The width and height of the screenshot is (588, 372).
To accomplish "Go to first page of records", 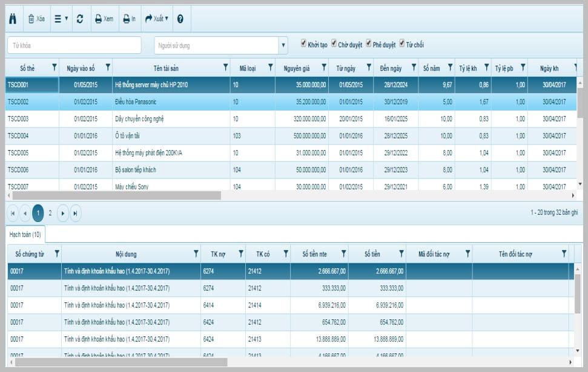I will [x=13, y=213].
